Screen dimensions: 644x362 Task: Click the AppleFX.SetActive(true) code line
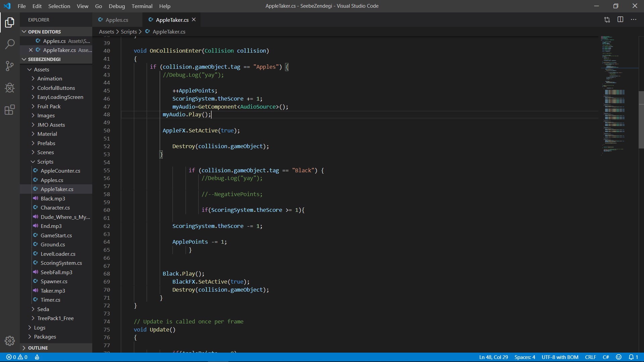click(201, 130)
